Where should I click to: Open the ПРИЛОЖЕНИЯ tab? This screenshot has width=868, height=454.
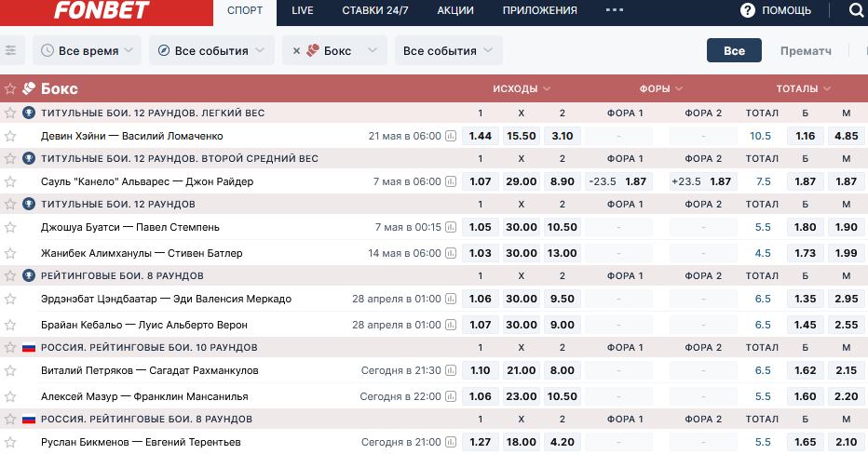pos(540,10)
